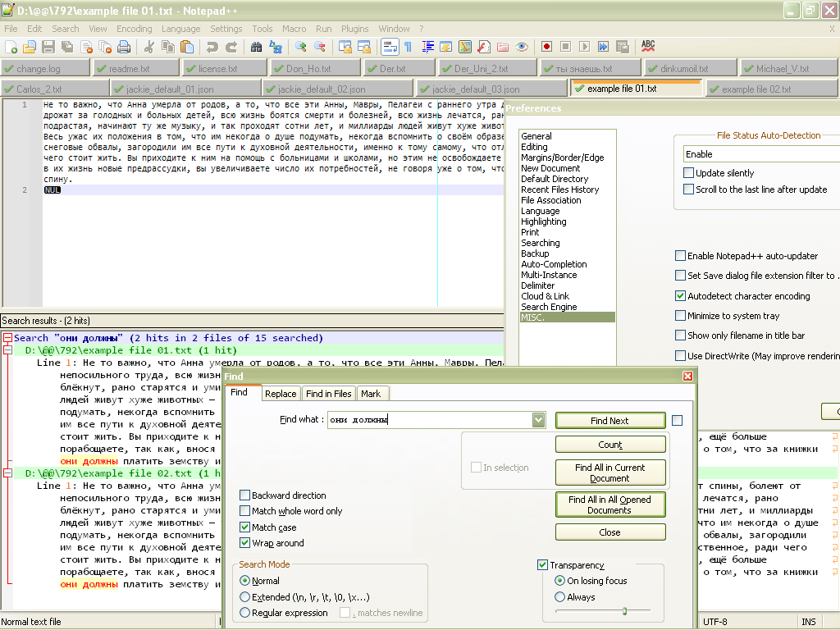The width and height of the screenshot is (840, 630).
Task: Click into the Find what text field
Action: [430, 420]
